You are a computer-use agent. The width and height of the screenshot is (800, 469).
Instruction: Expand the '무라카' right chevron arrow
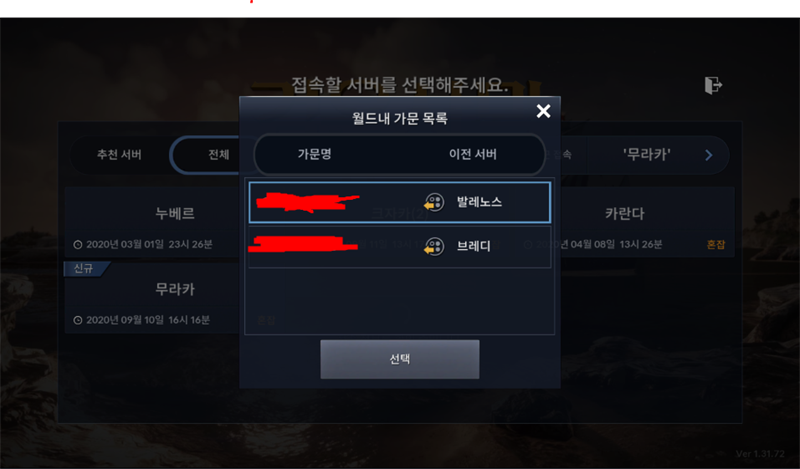pos(709,155)
